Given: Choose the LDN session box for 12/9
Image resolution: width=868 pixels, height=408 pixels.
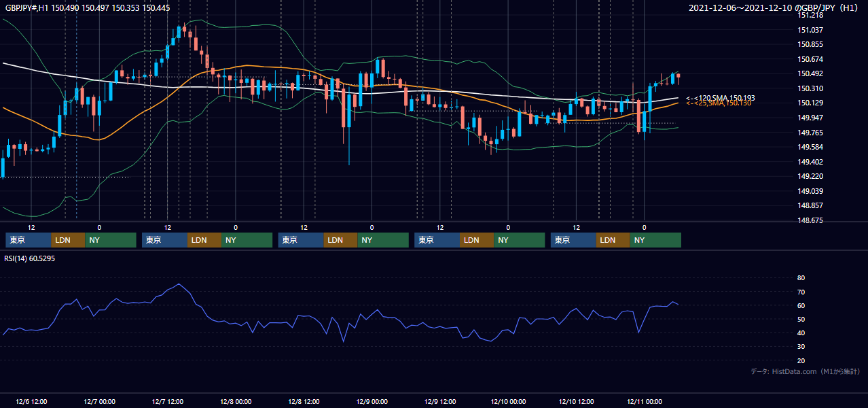Looking at the screenshot, I should tap(477, 240).
